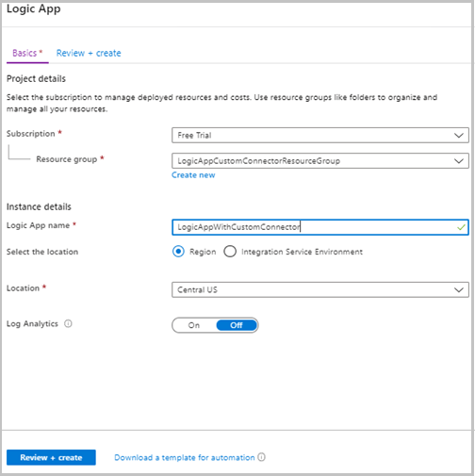Turn Log Analytics On
Viewport: 475px width, 476px height.
tap(194, 325)
